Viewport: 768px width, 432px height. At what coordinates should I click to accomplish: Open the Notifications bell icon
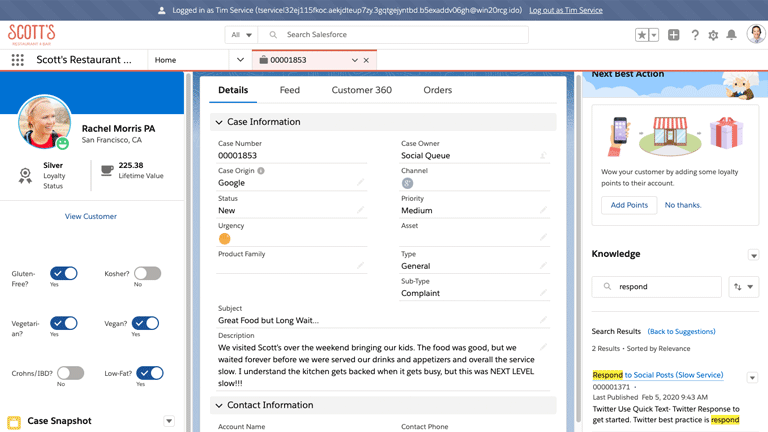tap(731, 35)
